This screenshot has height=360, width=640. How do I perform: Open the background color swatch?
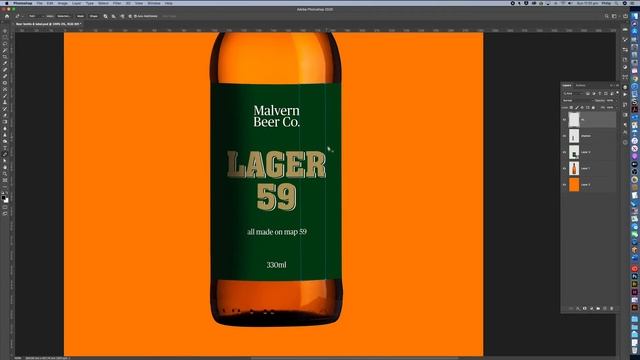(x=6, y=200)
